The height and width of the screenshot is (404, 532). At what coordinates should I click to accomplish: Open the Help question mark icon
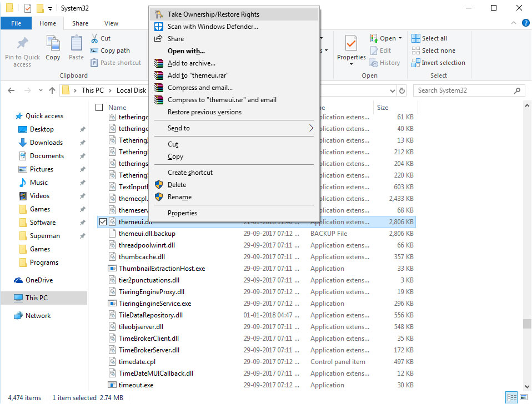pos(525,23)
